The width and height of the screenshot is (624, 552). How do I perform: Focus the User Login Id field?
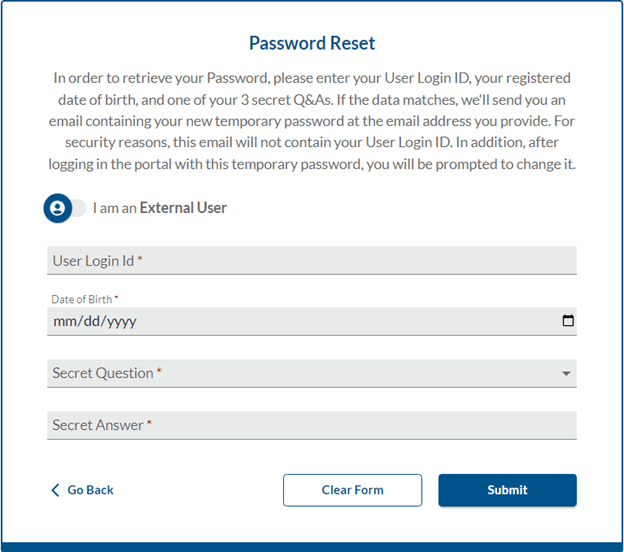[x=312, y=261]
